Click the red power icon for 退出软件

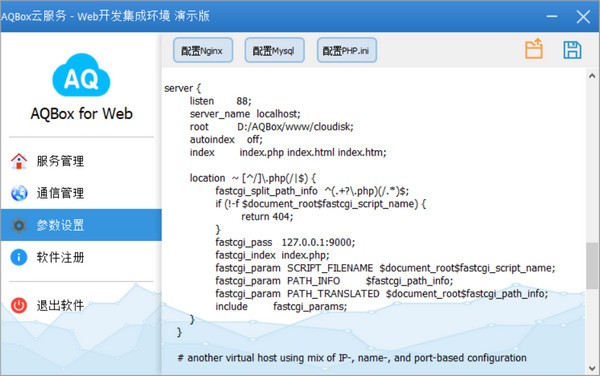tap(19, 305)
